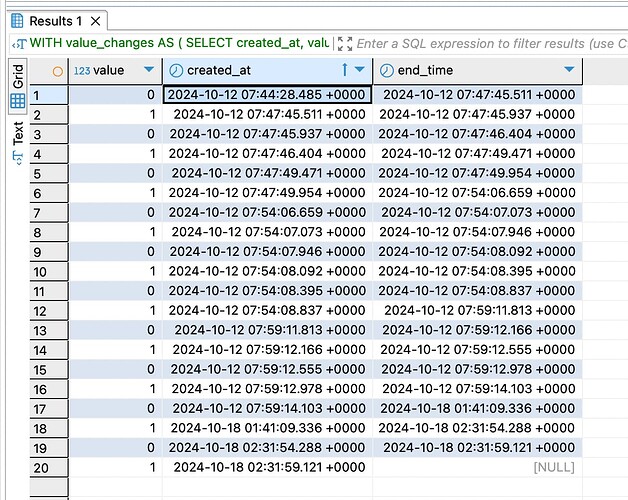Select created_at cell 07:59:12.555
The width and height of the screenshot is (628, 500).
pos(268,369)
